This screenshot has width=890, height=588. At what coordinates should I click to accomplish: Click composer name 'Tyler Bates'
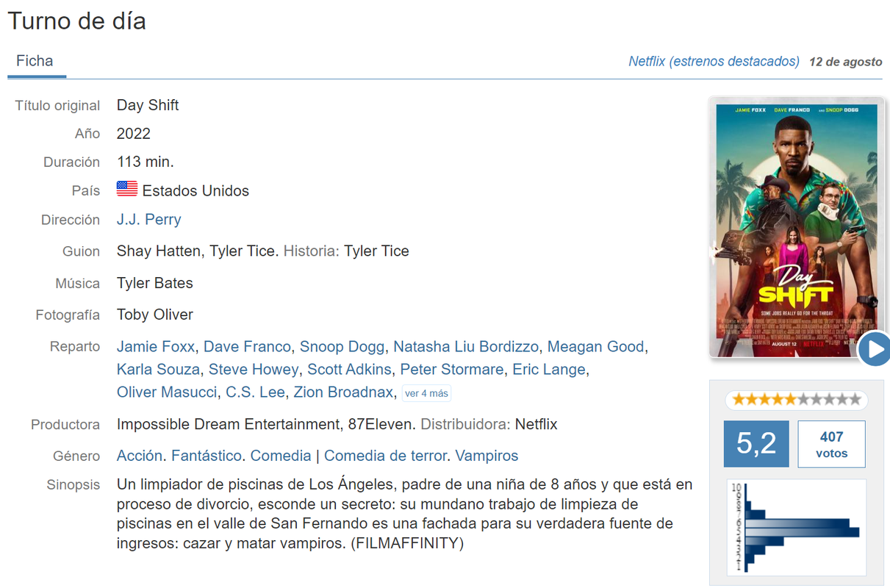[x=155, y=283]
